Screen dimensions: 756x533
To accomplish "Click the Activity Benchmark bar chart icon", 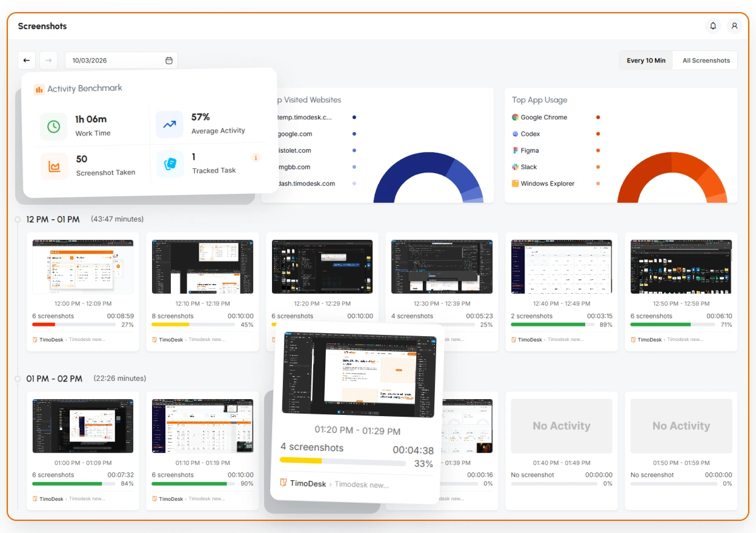I will click(x=39, y=89).
